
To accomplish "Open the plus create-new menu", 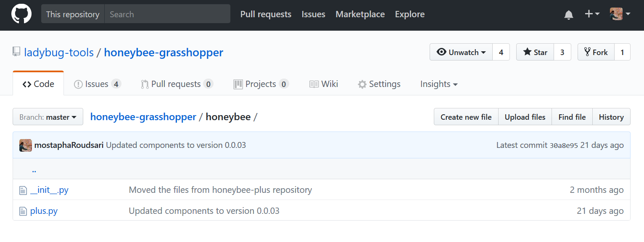I will click(x=592, y=14).
